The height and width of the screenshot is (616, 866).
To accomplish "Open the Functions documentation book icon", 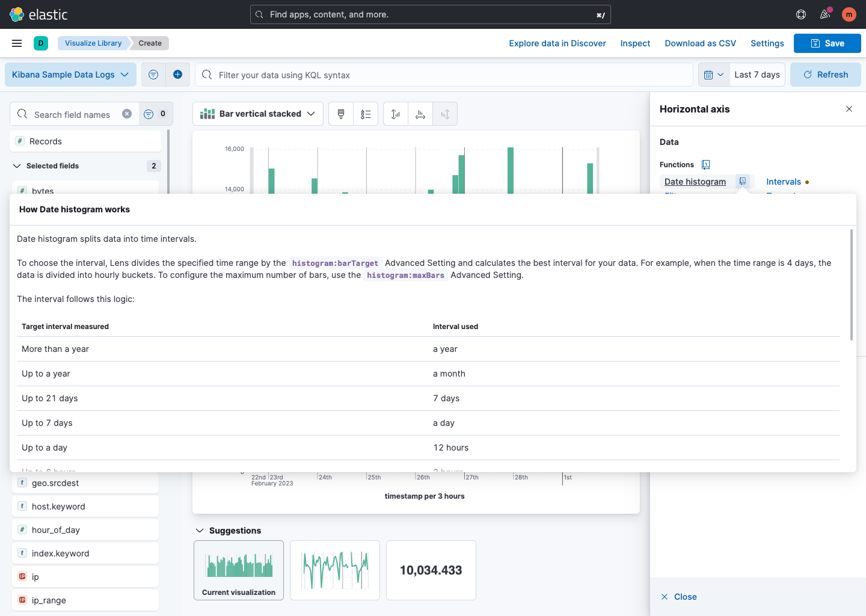I will pyautogui.click(x=706, y=164).
